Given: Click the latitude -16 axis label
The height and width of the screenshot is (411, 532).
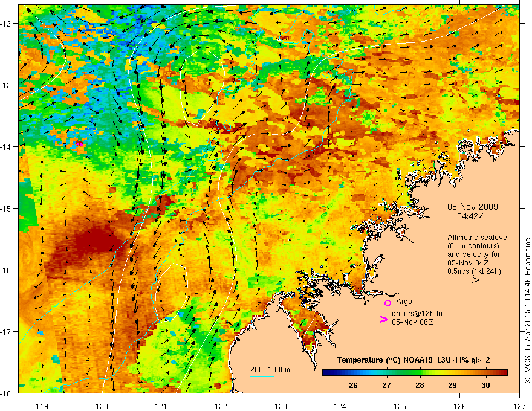Looking at the screenshot, I should click(7, 270).
